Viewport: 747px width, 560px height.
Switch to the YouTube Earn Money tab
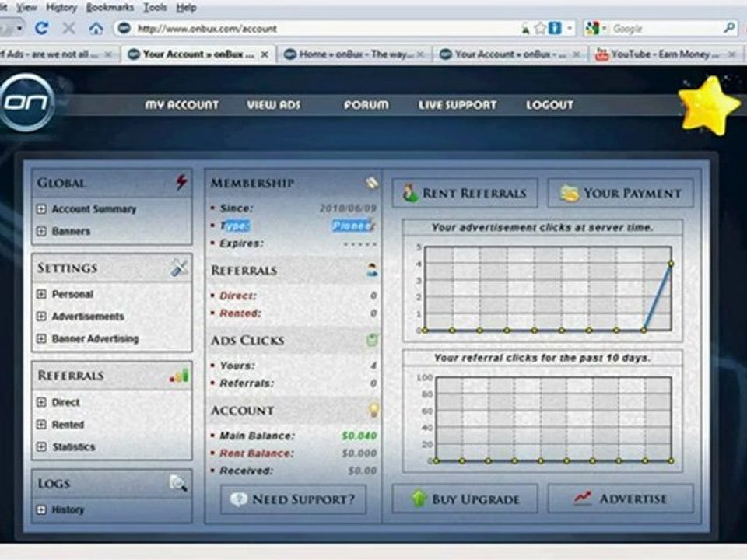665,54
